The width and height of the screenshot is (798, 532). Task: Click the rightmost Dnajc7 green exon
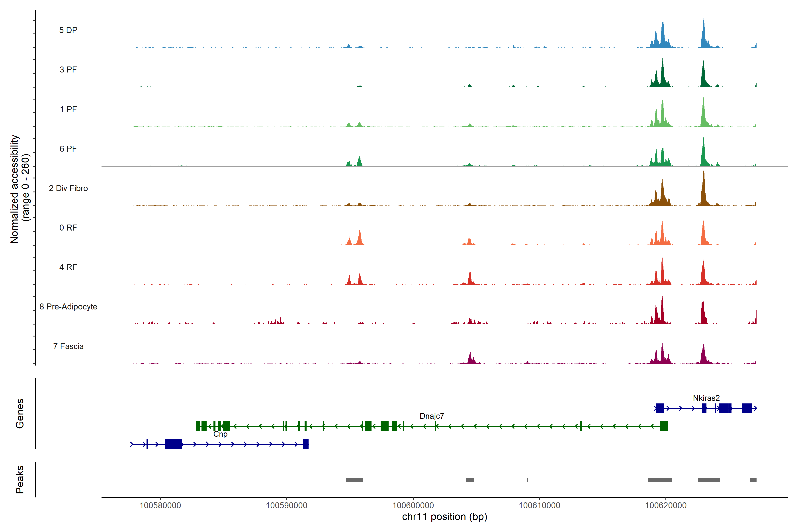664,426
